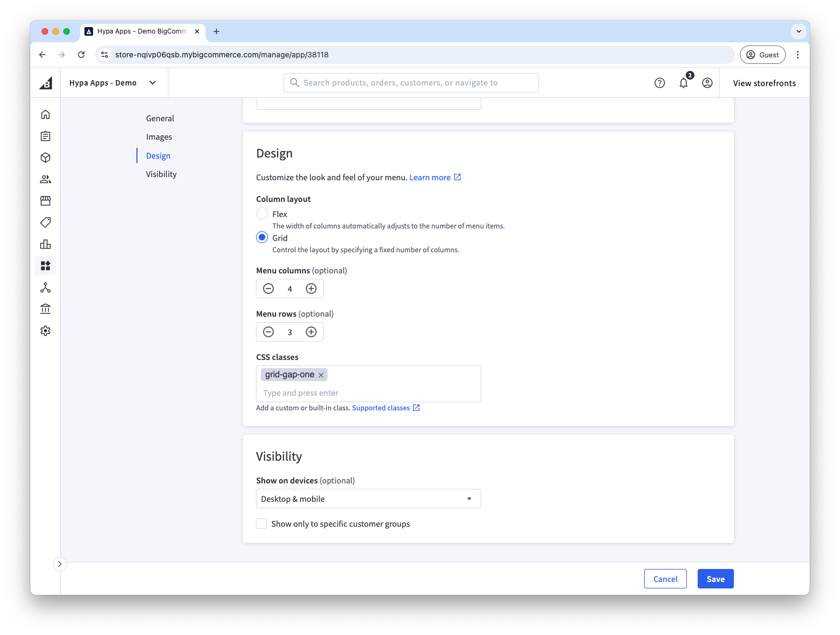Open the Channel Manager node icon
This screenshot has width=840, height=635.
click(x=45, y=287)
